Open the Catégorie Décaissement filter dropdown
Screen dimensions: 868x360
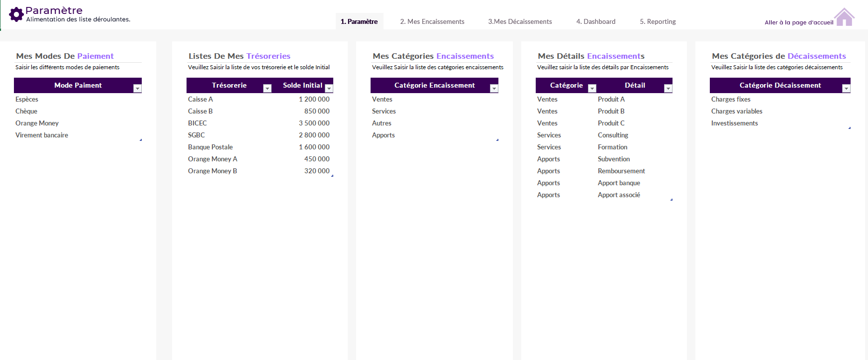[846, 88]
